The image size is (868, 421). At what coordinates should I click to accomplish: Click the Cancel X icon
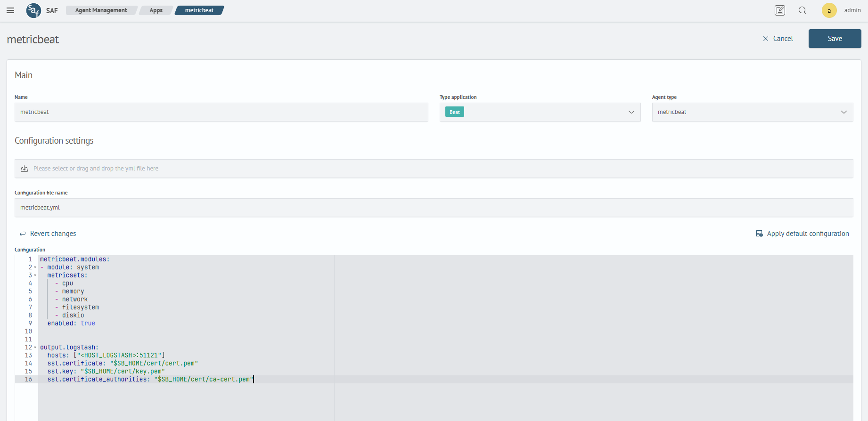pos(766,39)
